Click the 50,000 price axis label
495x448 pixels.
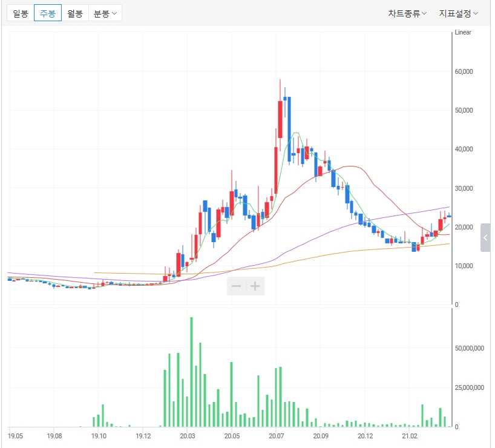[x=464, y=110]
